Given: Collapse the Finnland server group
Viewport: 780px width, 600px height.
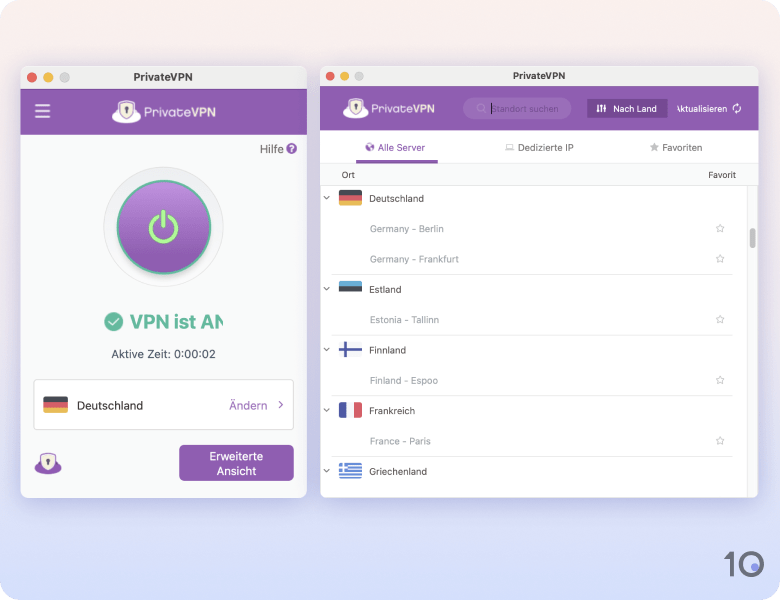Looking at the screenshot, I should (x=327, y=350).
